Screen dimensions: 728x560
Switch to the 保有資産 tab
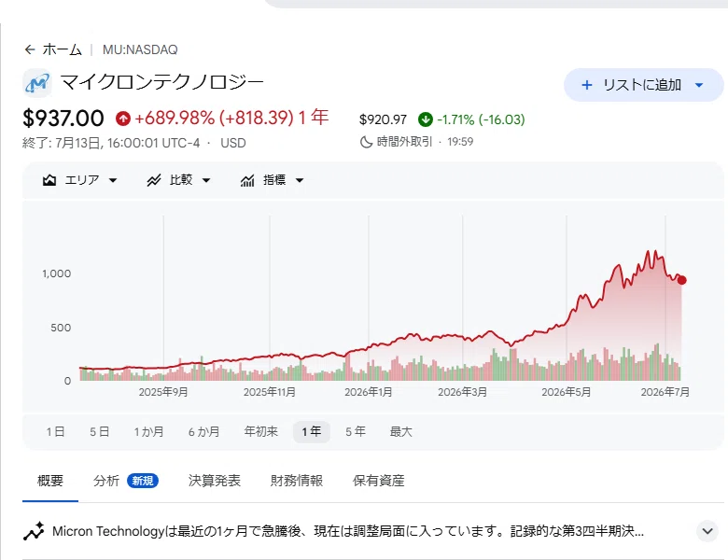coord(378,481)
